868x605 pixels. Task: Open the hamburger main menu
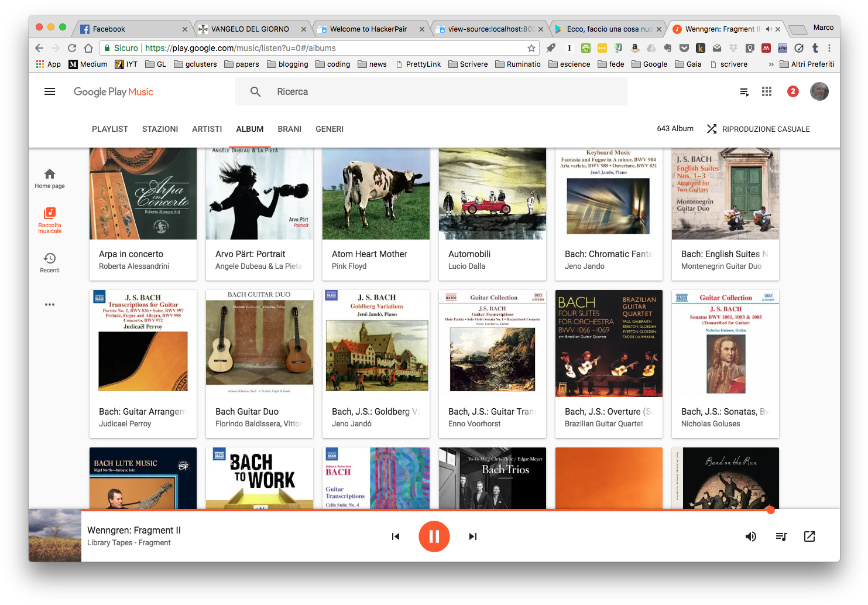[x=50, y=91]
